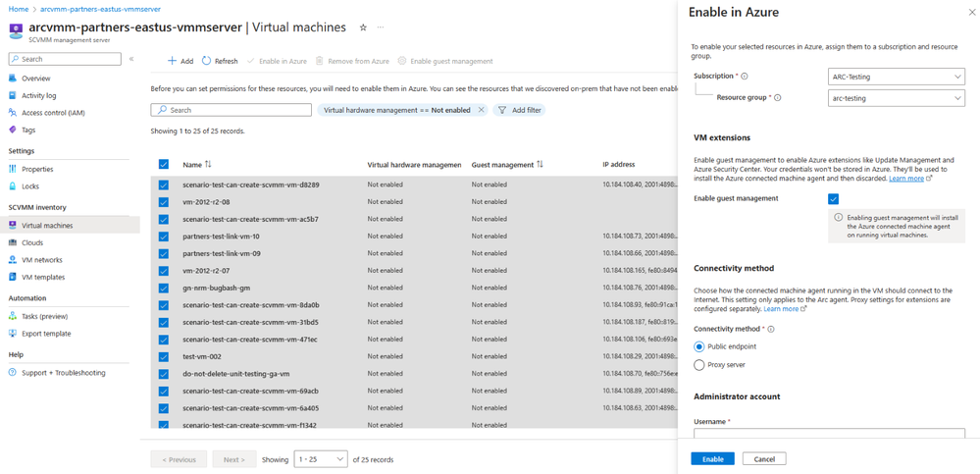Image resolution: width=980 pixels, height=474 pixels.
Task: Click the Home breadcrumb link
Action: (x=18, y=10)
